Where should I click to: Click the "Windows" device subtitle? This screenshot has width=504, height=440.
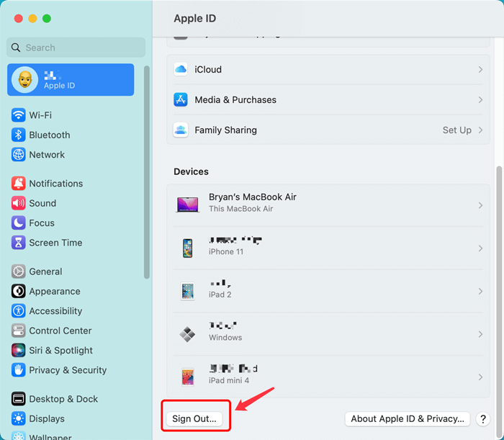225,338
